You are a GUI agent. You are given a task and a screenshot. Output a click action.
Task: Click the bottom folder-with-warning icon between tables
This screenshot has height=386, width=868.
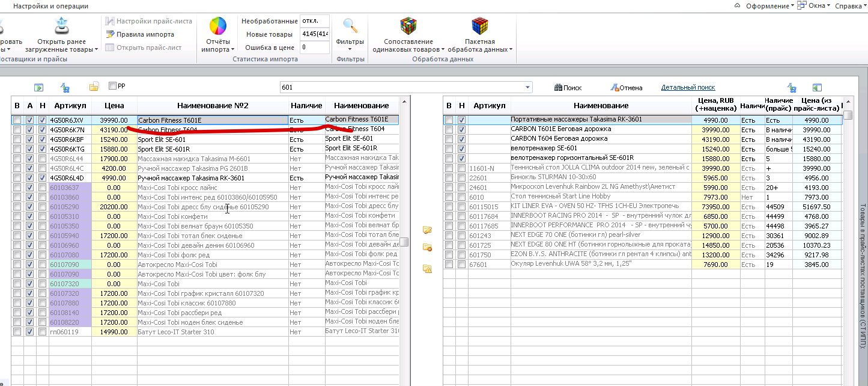(x=427, y=269)
